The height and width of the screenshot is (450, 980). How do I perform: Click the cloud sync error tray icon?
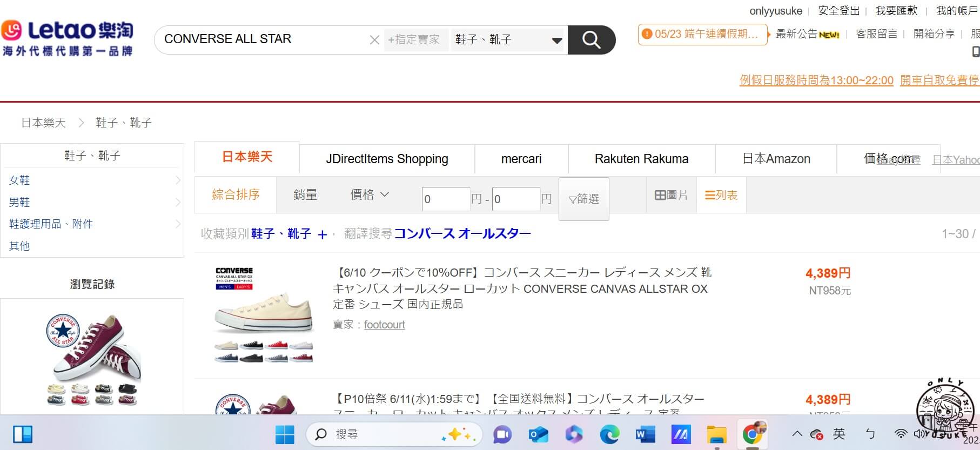point(817,434)
